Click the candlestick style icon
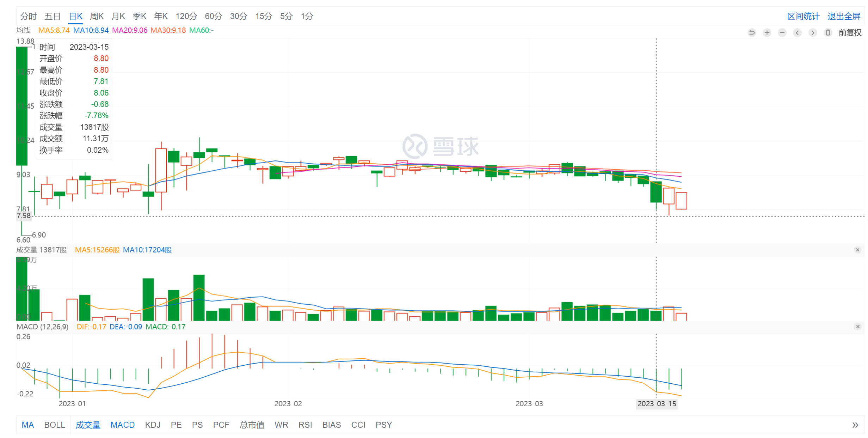Image resolution: width=868 pixels, height=438 pixels. coord(828,33)
